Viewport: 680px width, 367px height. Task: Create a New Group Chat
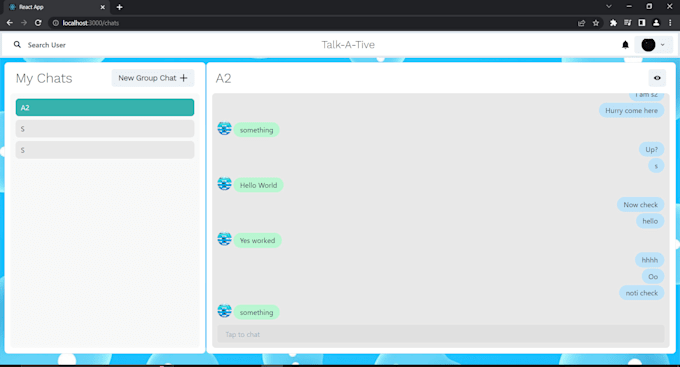tap(153, 78)
